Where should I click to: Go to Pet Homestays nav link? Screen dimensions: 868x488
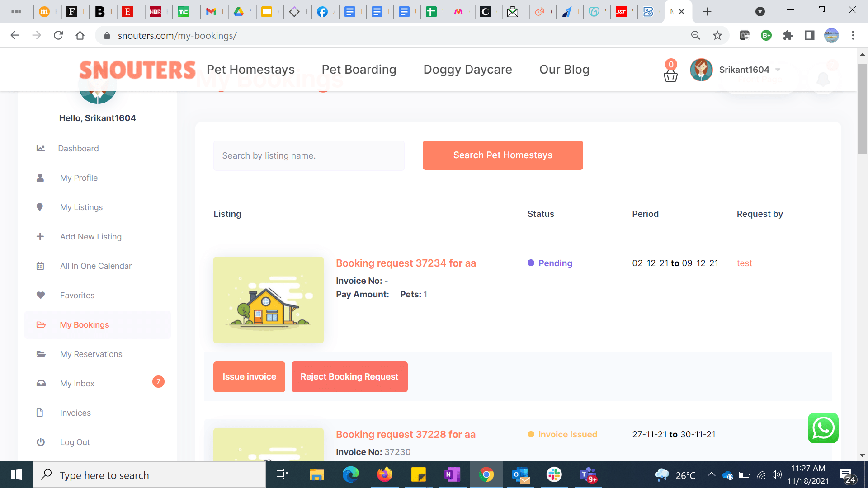(250, 70)
